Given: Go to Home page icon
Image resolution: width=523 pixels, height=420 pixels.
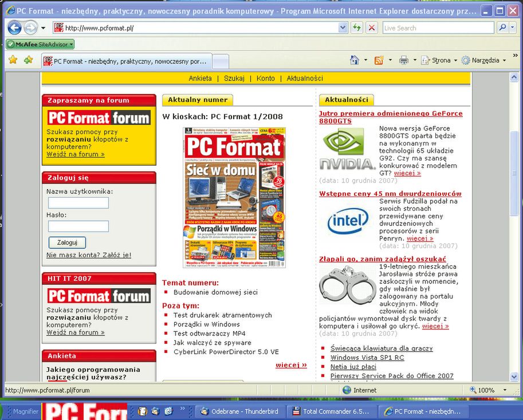Looking at the screenshot, I should pyautogui.click(x=354, y=60).
